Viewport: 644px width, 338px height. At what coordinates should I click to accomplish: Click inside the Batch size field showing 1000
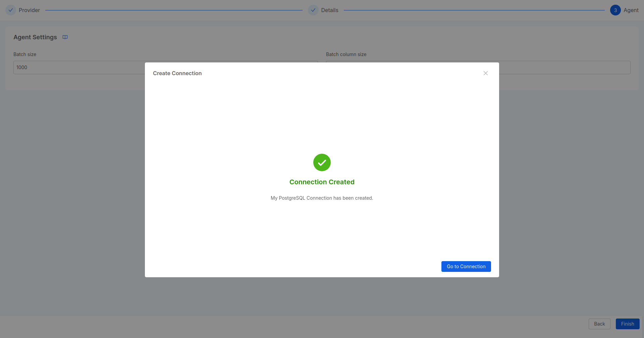pos(101,67)
